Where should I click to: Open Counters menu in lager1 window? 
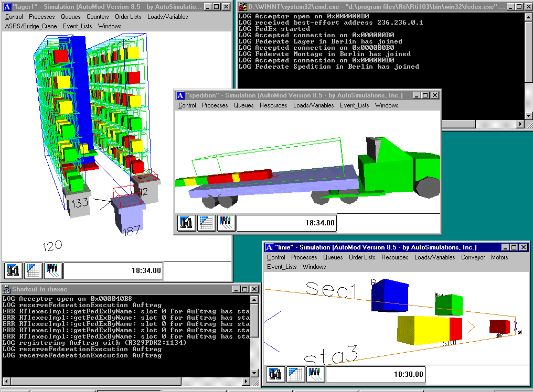pos(98,17)
